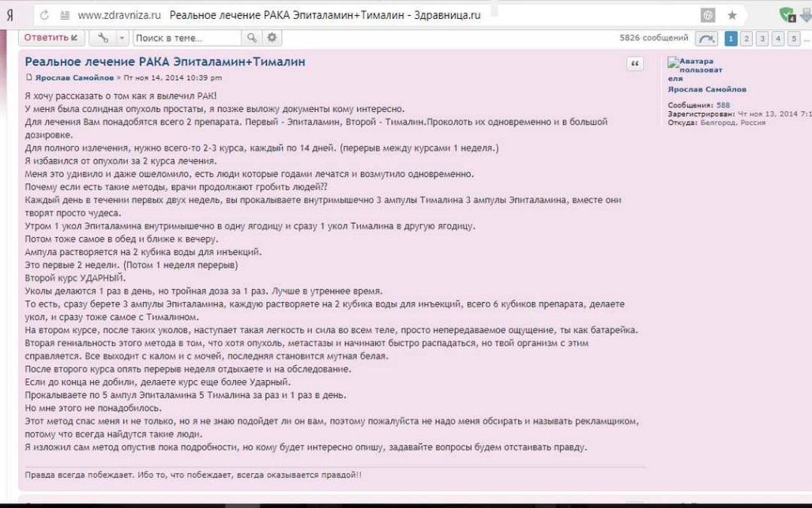The image size is (812, 508).
Task: Click the translate page icon in the address bar
Action: pos(708,15)
